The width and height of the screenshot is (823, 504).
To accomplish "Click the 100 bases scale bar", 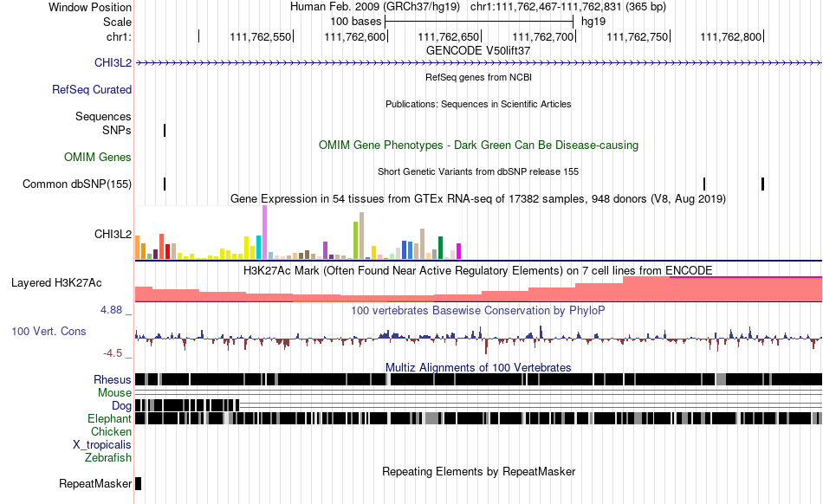I will point(479,22).
